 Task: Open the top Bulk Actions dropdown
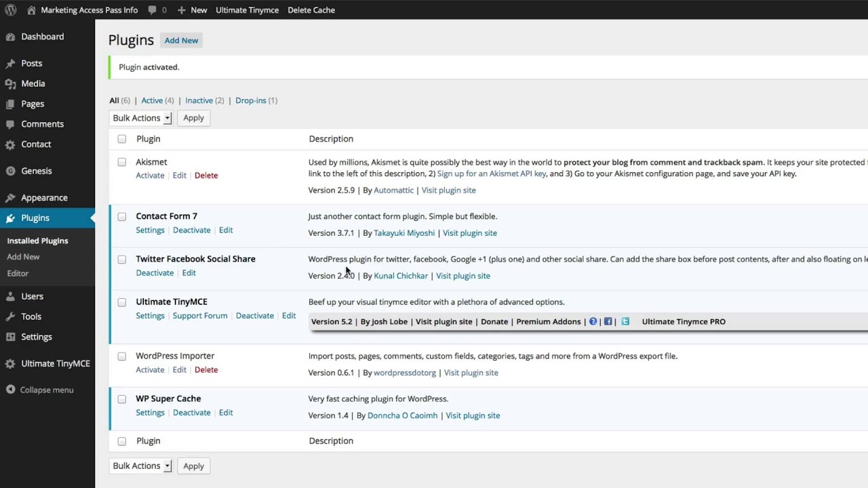click(x=140, y=118)
